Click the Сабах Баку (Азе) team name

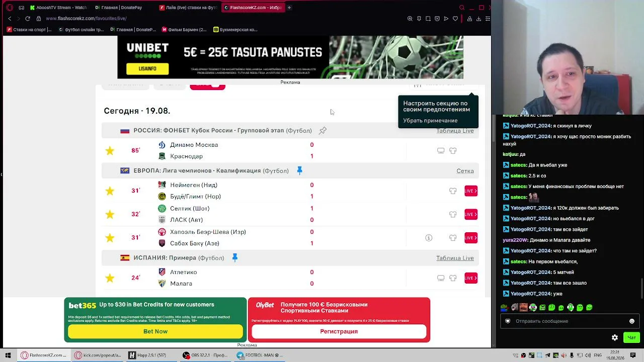[195, 243]
